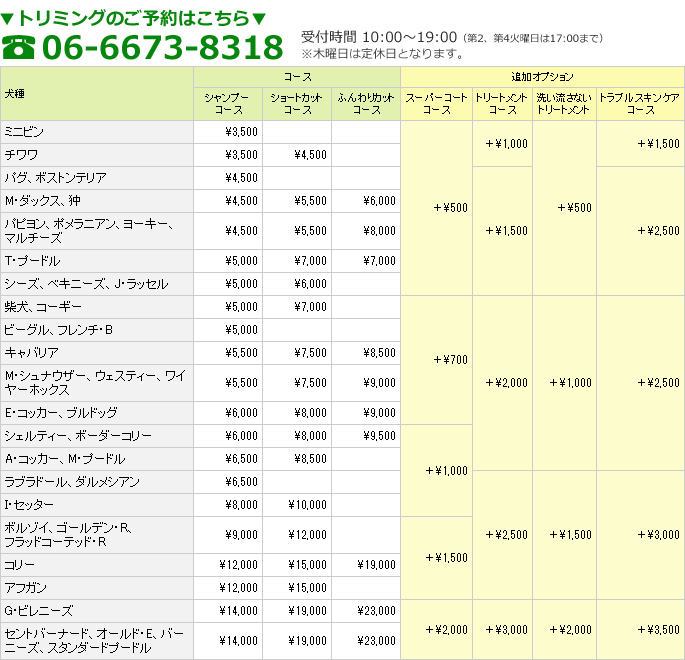Click the スーパーコートコース option header

point(436,104)
